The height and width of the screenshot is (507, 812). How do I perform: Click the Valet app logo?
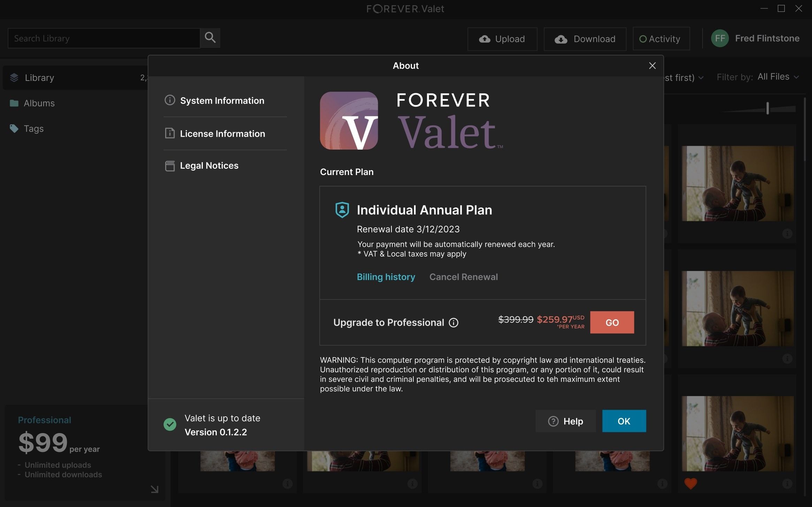point(349,121)
